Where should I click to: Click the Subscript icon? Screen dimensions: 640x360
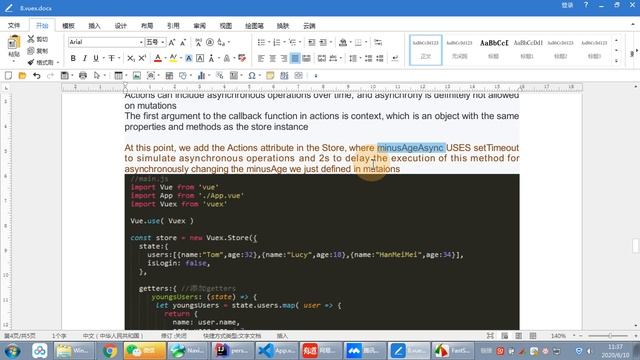[x=131, y=58]
